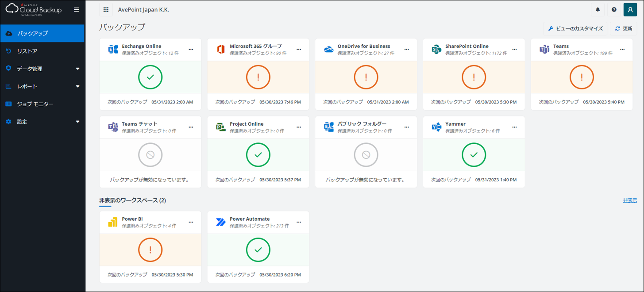Screen dimensions: 644x292
Task: Open more options for Project Online card
Action: point(299,127)
